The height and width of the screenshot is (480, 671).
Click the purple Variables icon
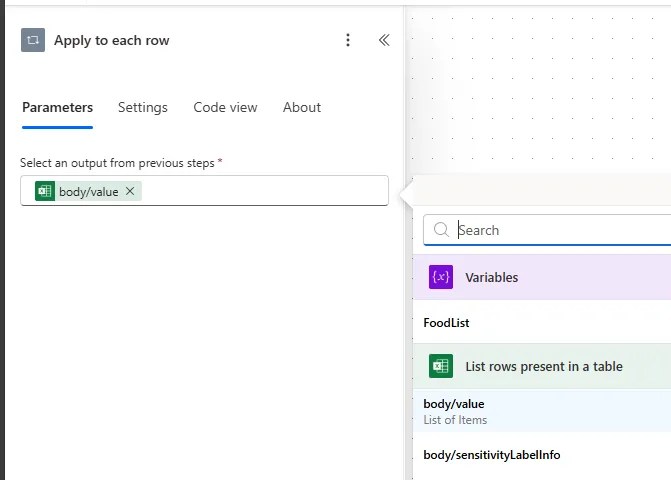(441, 277)
